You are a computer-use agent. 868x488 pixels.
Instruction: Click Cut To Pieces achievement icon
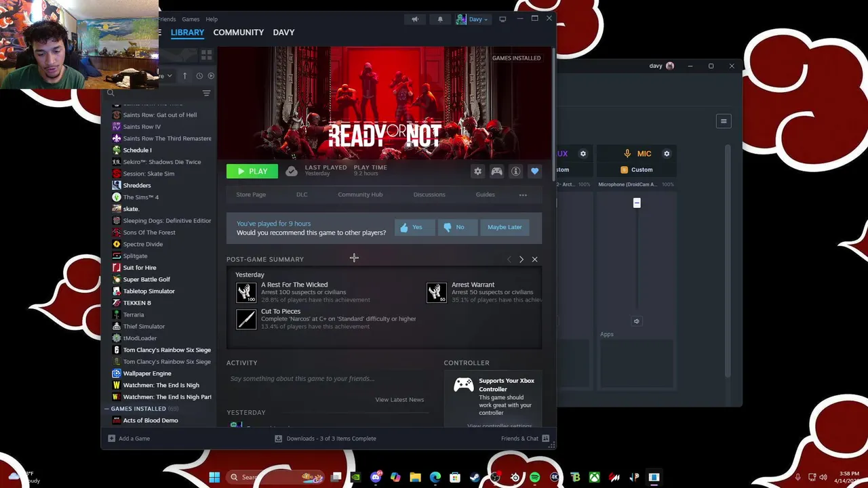[246, 319]
